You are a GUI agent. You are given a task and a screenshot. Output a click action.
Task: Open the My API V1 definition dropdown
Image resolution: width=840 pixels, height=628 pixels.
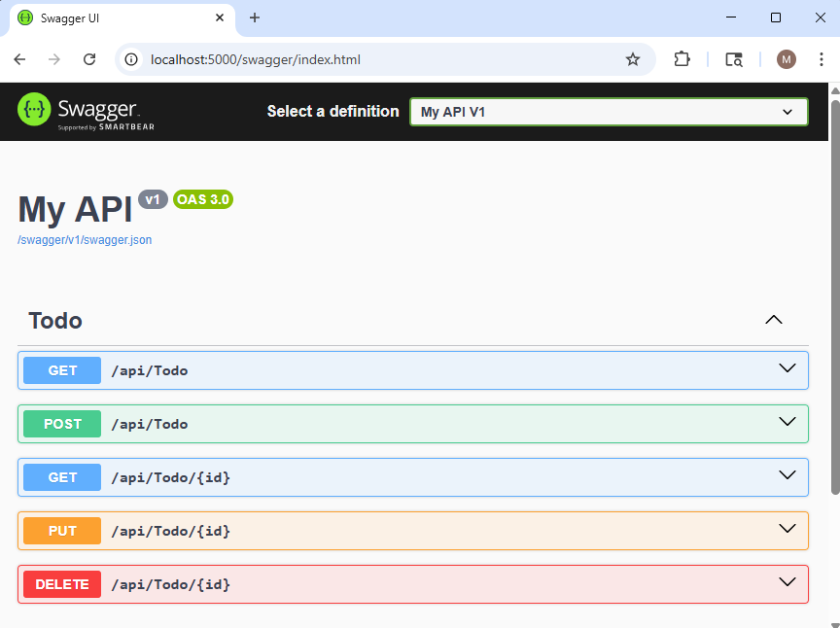pyautogui.click(x=608, y=111)
